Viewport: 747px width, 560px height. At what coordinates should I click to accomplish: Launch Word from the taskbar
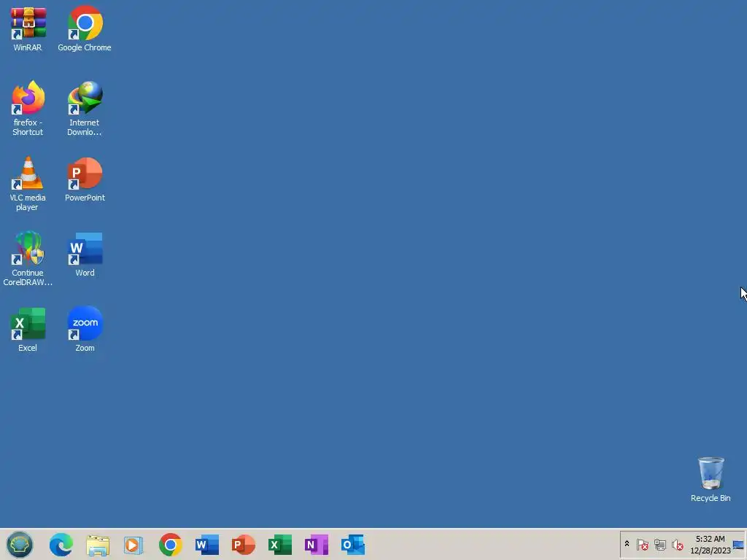[207, 545]
